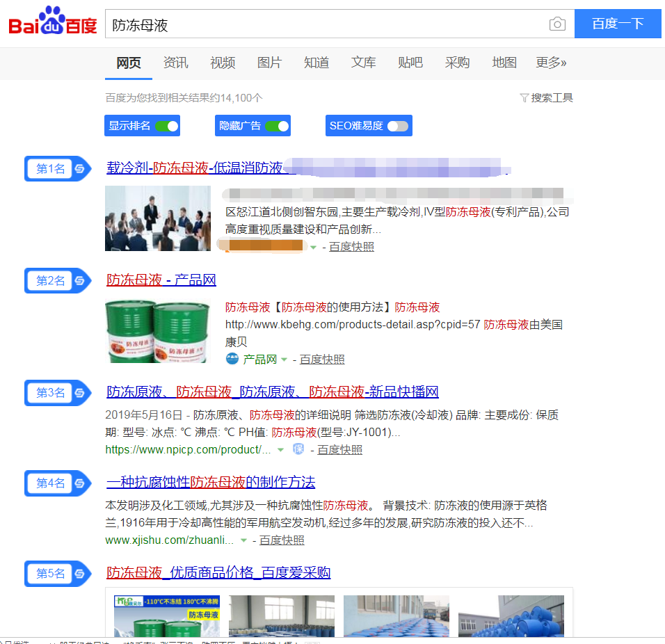The width and height of the screenshot is (665, 644).
Task: Open 防冻母液_优质商品价格_百度爱采购 link
Action: (x=218, y=572)
